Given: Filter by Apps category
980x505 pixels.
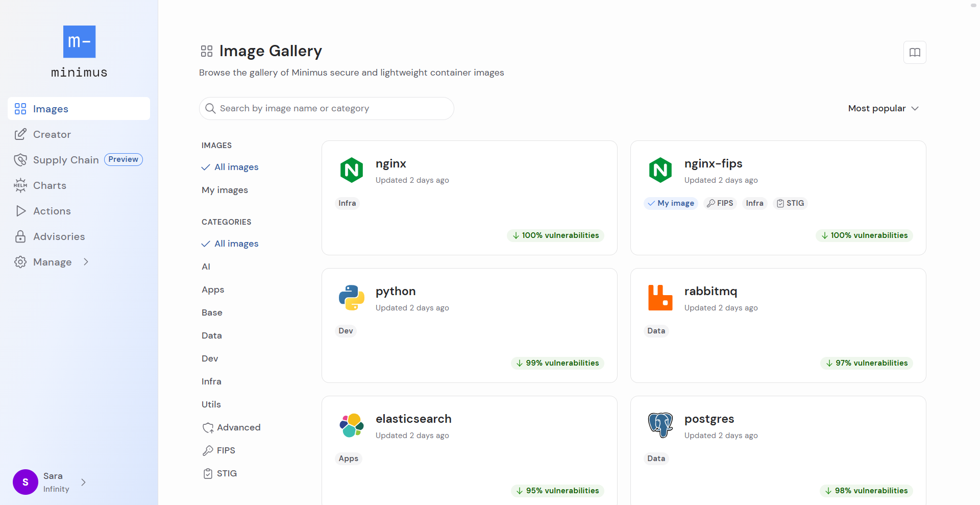Looking at the screenshot, I should pos(213,290).
